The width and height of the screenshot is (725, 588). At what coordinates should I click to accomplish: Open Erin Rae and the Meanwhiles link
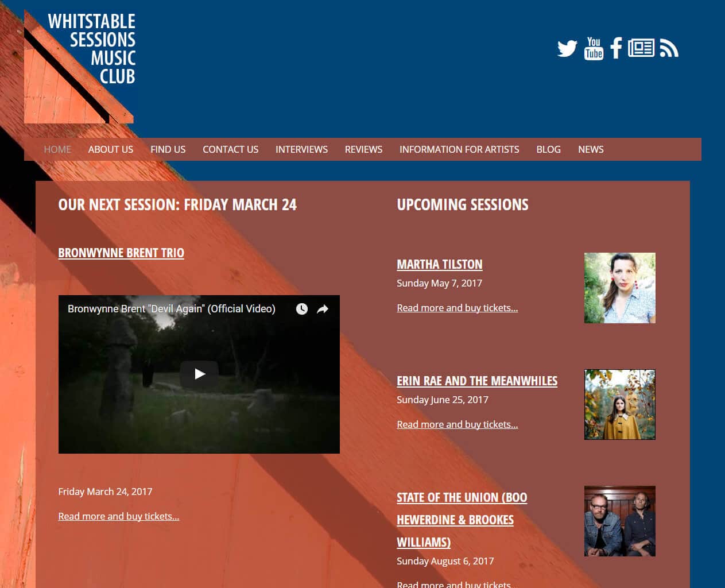(x=477, y=381)
